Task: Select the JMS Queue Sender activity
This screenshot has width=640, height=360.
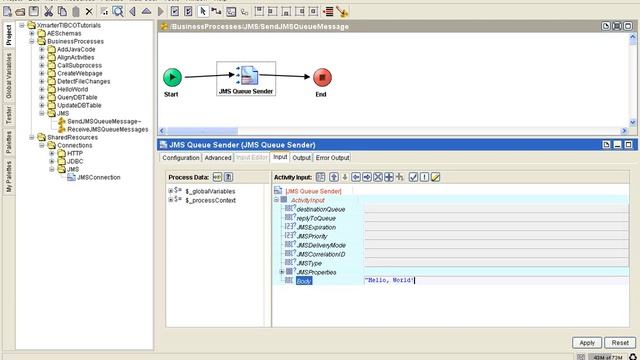Action: [x=246, y=79]
